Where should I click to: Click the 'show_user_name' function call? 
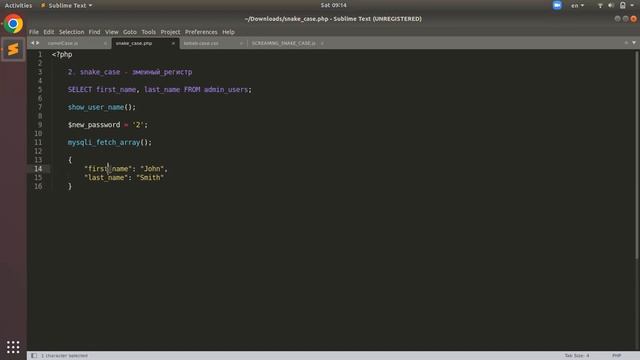pyautogui.click(x=96, y=107)
